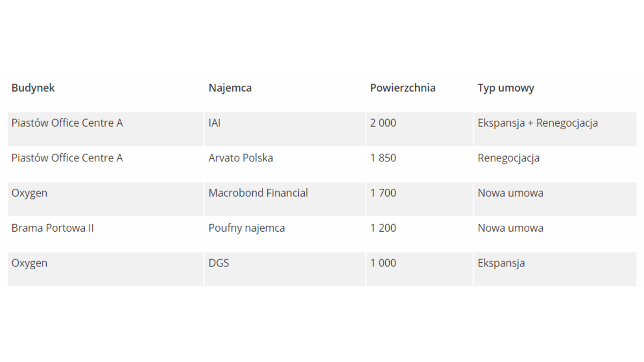This screenshot has width=644, height=362.
Task: Click the Najemca column header
Action: (x=230, y=88)
